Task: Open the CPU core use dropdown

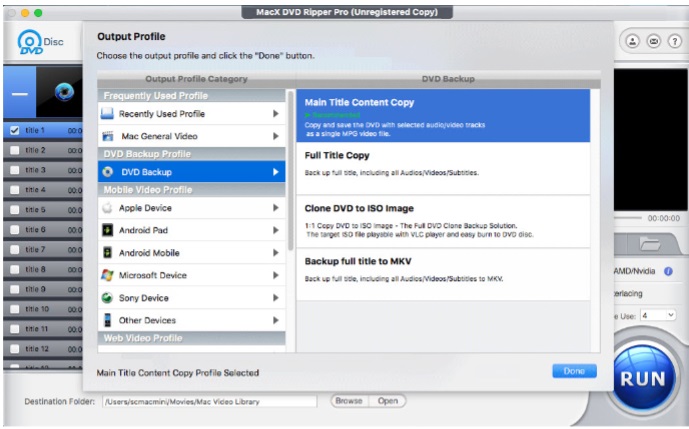Action: pos(658,315)
